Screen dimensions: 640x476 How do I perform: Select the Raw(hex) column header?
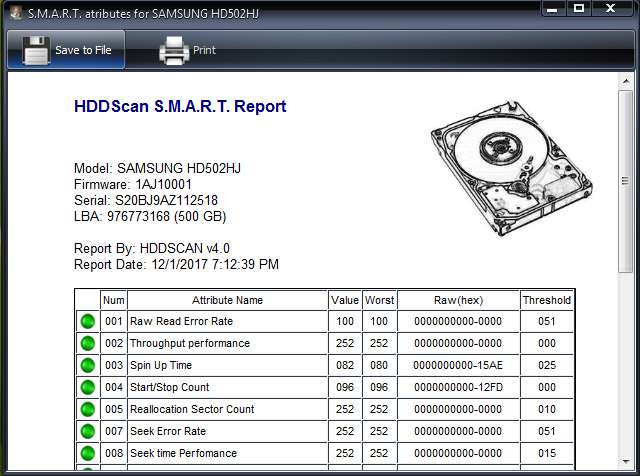tap(458, 300)
